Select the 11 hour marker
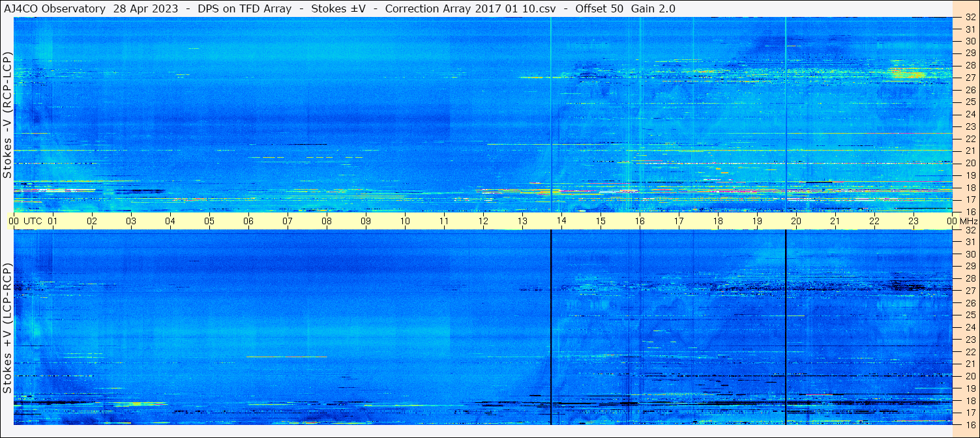The width and height of the screenshot is (980, 438). 444,221
